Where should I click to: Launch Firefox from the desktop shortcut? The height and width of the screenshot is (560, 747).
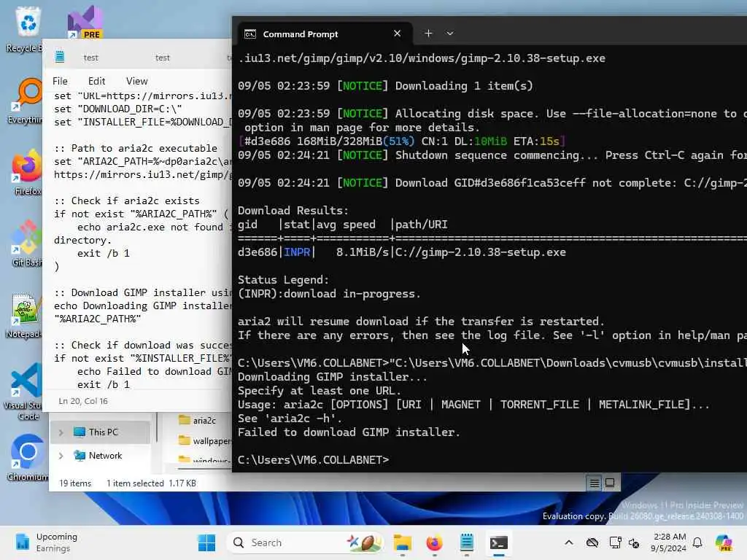point(27,172)
